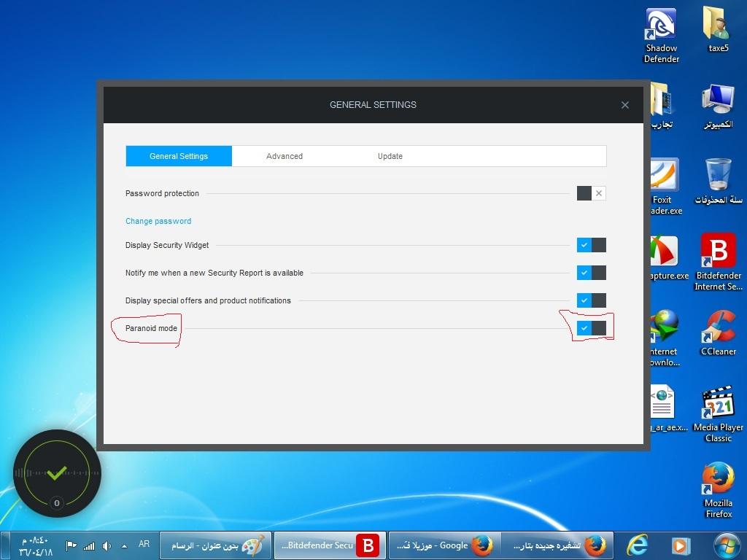Click "Display special offers and product notifications" text
This screenshot has height=560, width=747.
click(x=208, y=300)
